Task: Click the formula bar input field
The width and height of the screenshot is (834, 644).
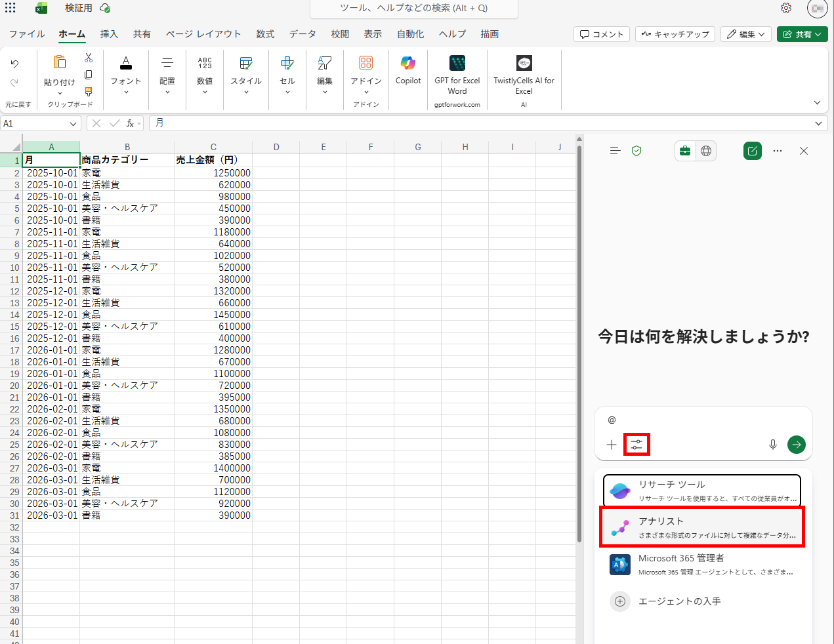Action: pos(479,123)
